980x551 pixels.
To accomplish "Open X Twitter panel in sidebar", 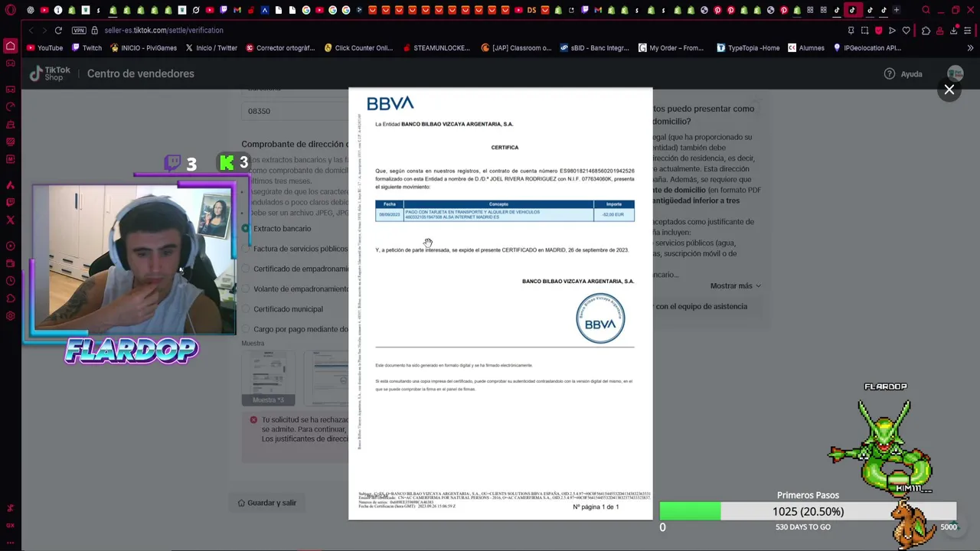I will point(11,220).
